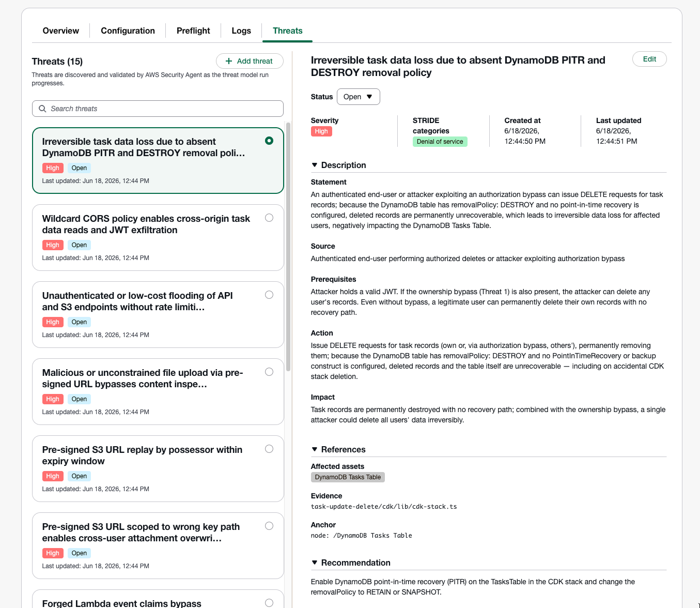This screenshot has height=608, width=700.
Task: Open the S3 URL scoped to wrong key title
Action: click(141, 533)
